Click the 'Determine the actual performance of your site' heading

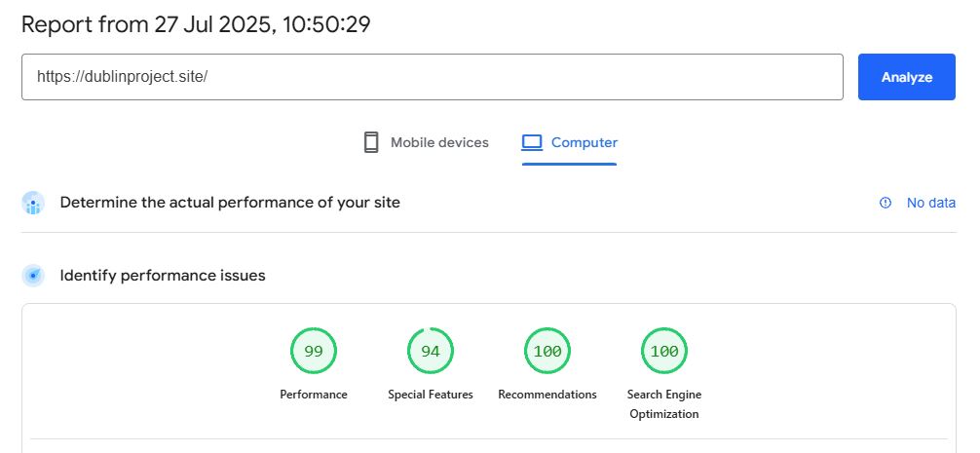coord(230,203)
